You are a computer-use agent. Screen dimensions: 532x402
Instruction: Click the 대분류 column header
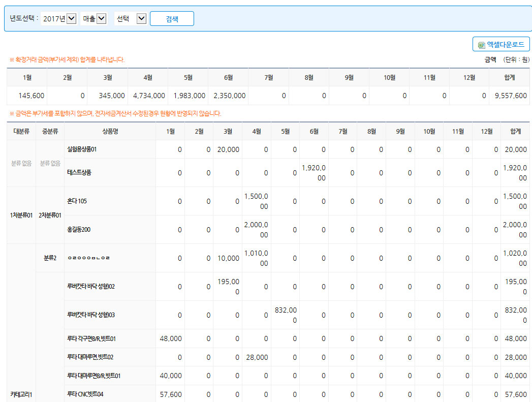point(21,131)
